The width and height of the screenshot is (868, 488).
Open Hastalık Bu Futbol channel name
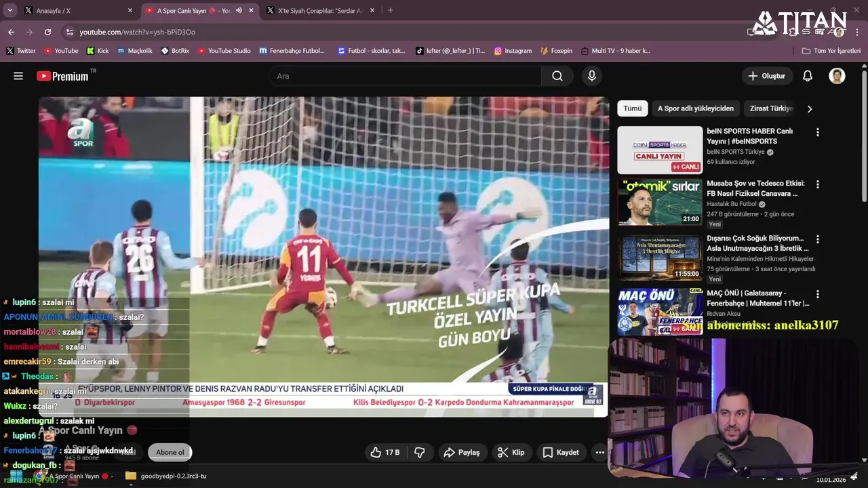732,204
